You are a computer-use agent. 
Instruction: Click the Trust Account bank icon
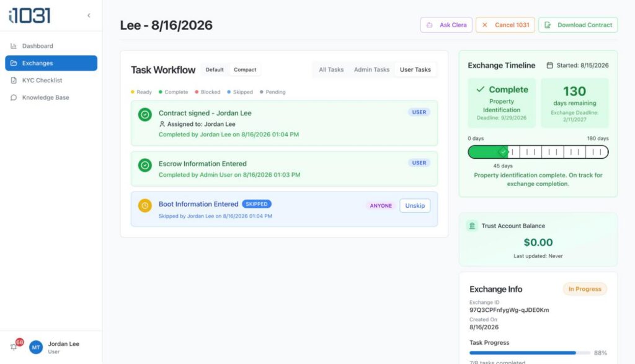(472, 226)
